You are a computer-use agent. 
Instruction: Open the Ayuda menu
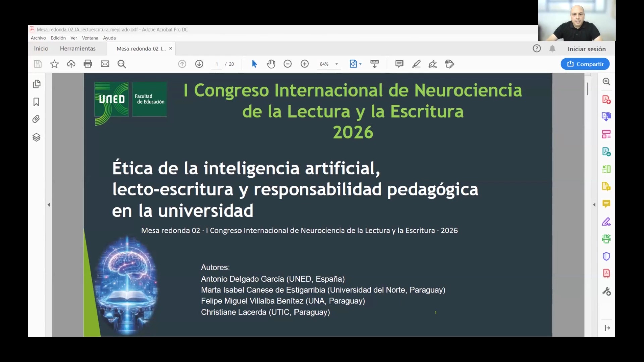point(109,38)
